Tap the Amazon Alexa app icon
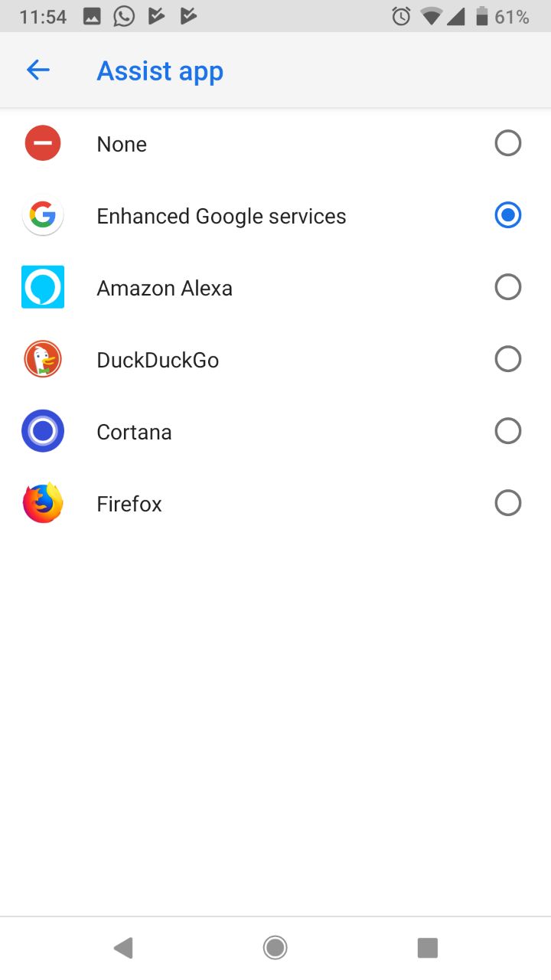Image resolution: width=551 pixels, height=980 pixels. pyautogui.click(x=43, y=287)
